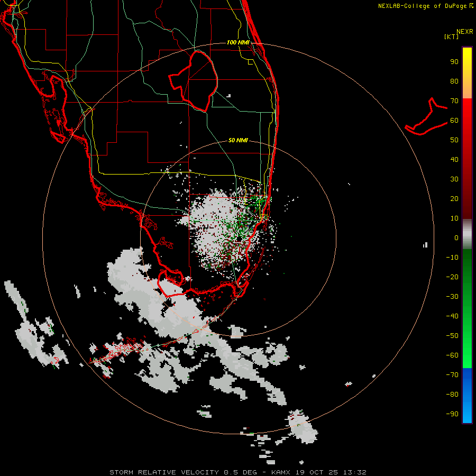
Task: Click the 60 value on the velocity scale
Action: click(454, 120)
